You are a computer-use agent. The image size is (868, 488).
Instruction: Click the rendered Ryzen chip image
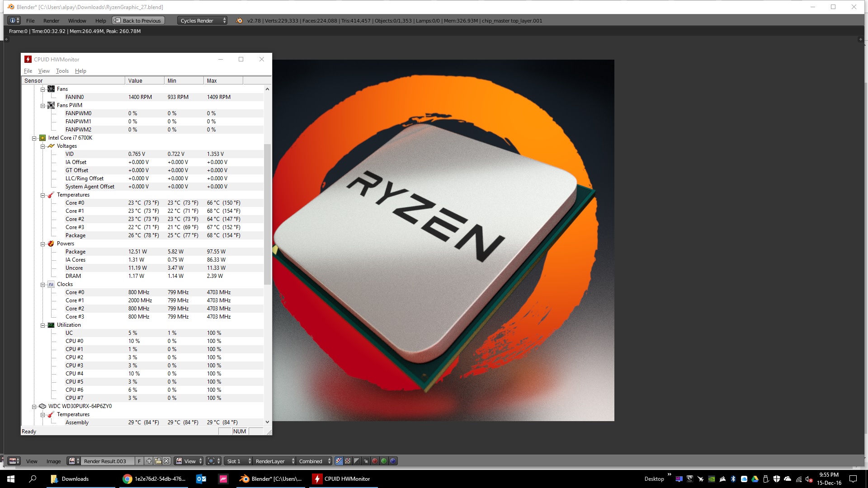(443, 240)
